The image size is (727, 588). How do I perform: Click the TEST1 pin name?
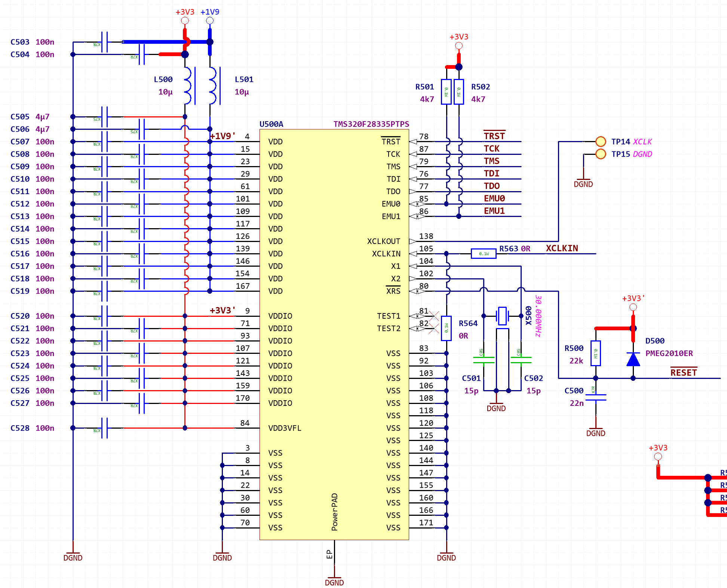389,316
